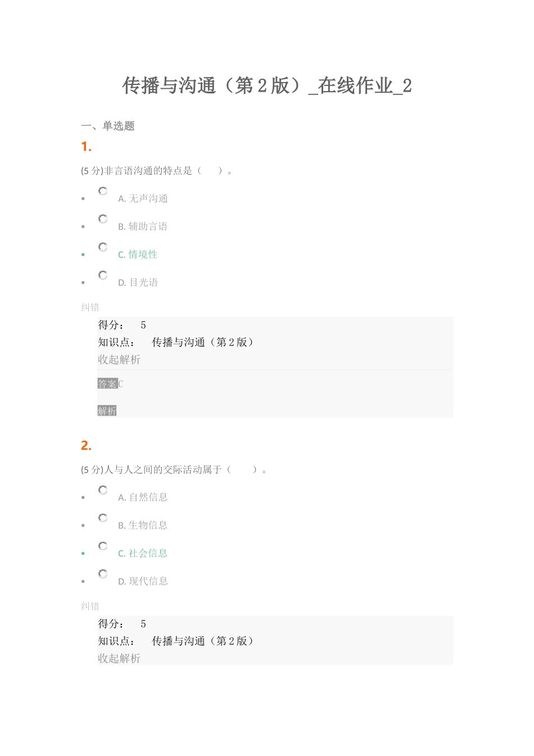
Task: Click the 一、单选题 section heading
Action: tap(108, 126)
